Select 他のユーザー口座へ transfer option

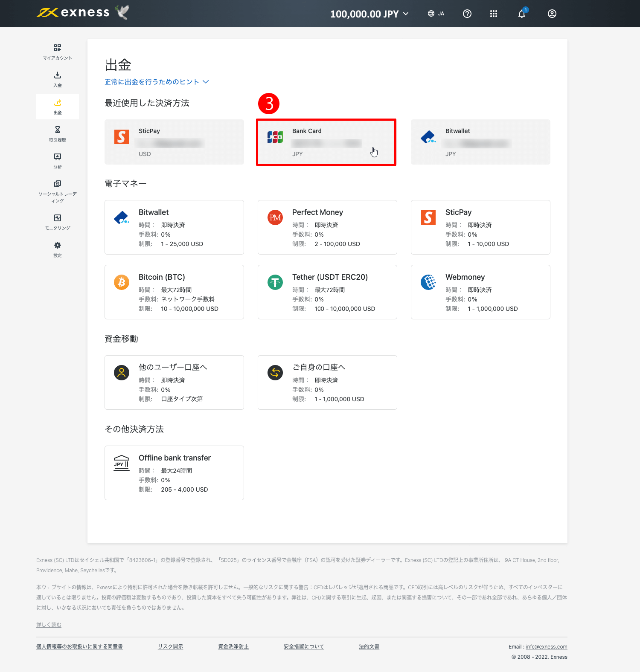[174, 382]
